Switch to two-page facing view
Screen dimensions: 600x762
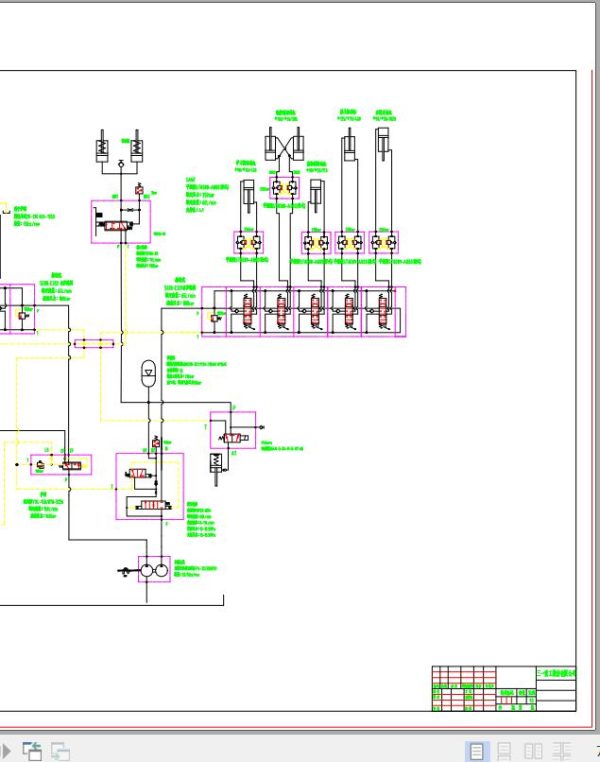(x=533, y=751)
